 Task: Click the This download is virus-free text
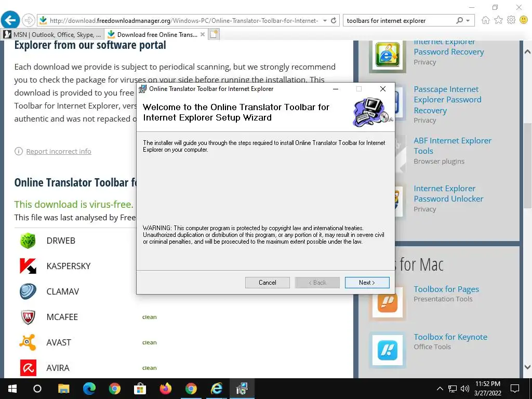(x=74, y=204)
